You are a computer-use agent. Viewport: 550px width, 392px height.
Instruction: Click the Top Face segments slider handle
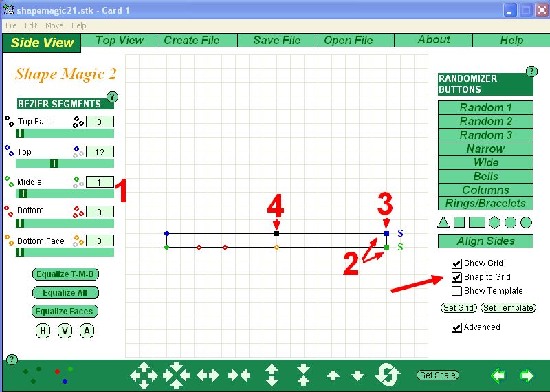click(21, 133)
